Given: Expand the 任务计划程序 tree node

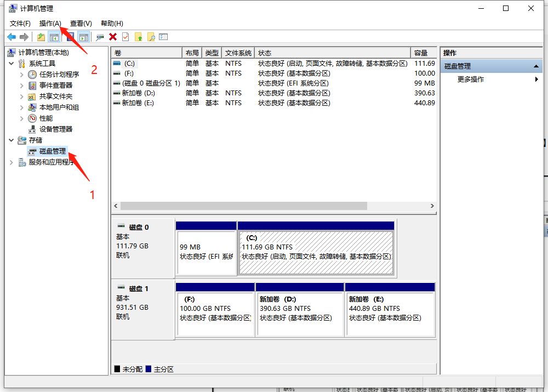Looking at the screenshot, I should (x=22, y=75).
